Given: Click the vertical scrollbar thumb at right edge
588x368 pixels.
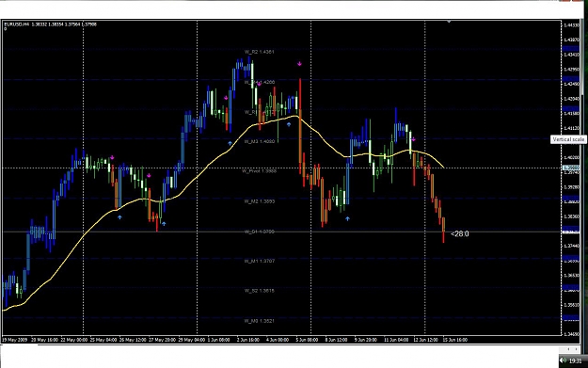Looking at the screenshot, I should tap(583, 56).
